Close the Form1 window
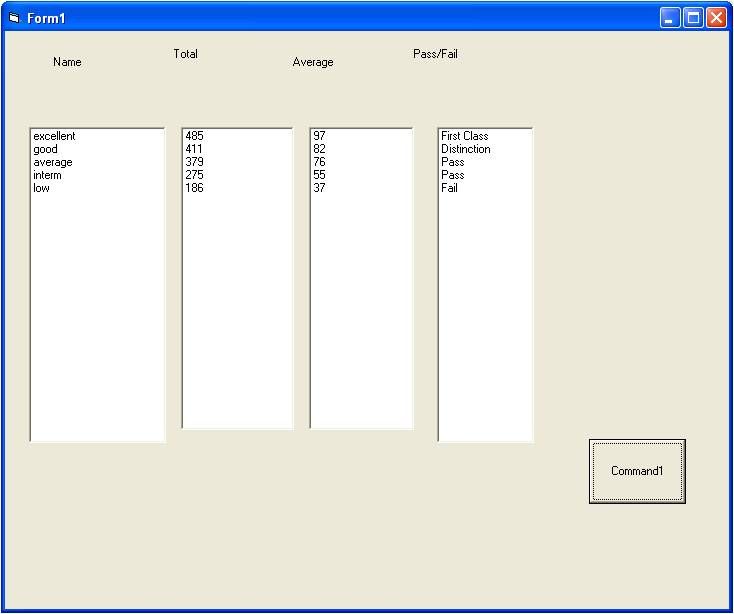 [716, 18]
